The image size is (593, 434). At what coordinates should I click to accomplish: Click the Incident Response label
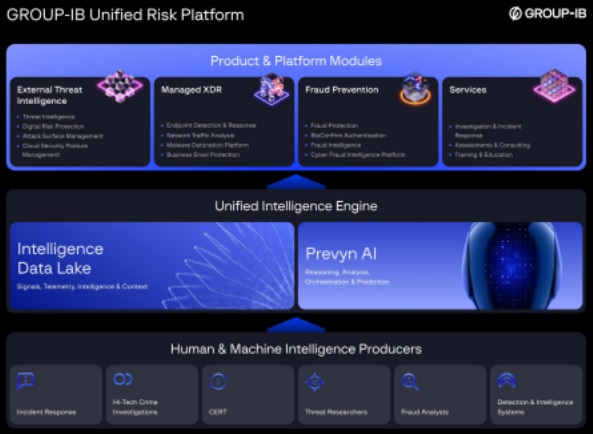[x=46, y=412]
